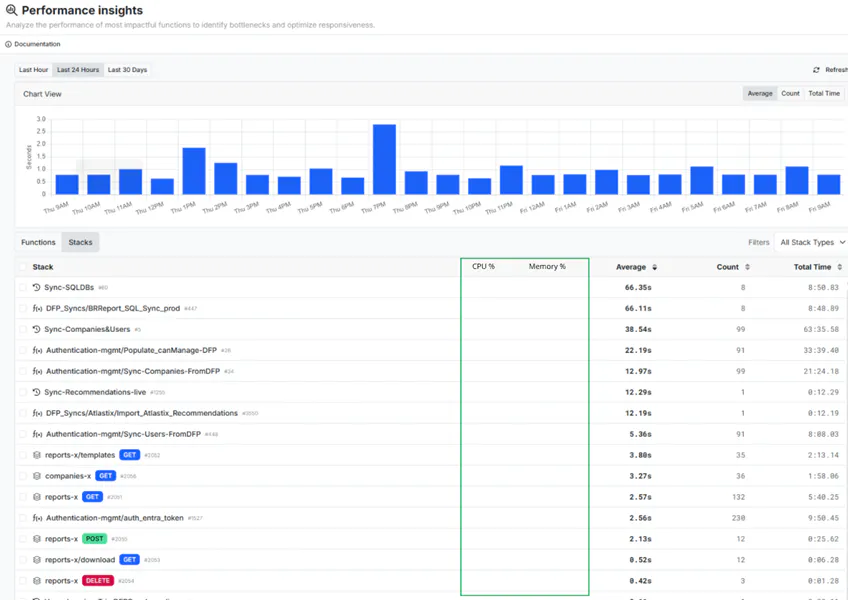Screen dimensions: 849x601
Task: Click the function icon beside auth_entra_token
Action: pyautogui.click(x=37, y=518)
